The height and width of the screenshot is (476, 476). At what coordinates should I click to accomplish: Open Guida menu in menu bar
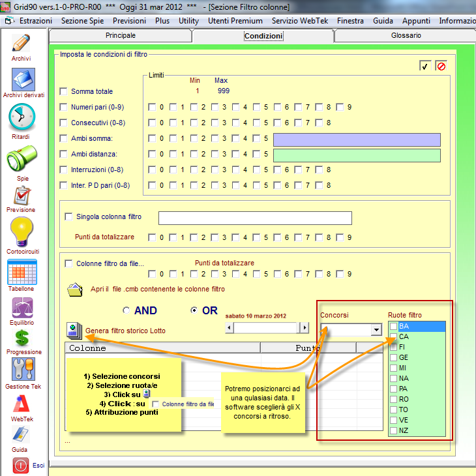pyautogui.click(x=383, y=21)
